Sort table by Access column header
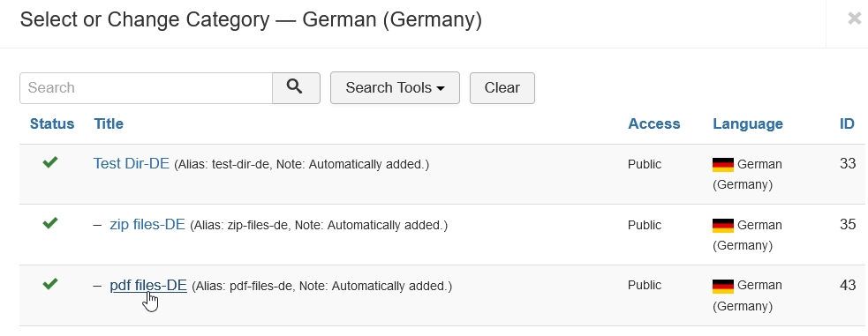 point(653,123)
